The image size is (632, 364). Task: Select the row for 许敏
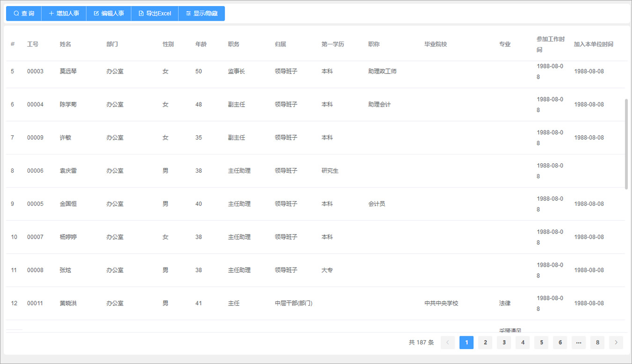[316, 138]
